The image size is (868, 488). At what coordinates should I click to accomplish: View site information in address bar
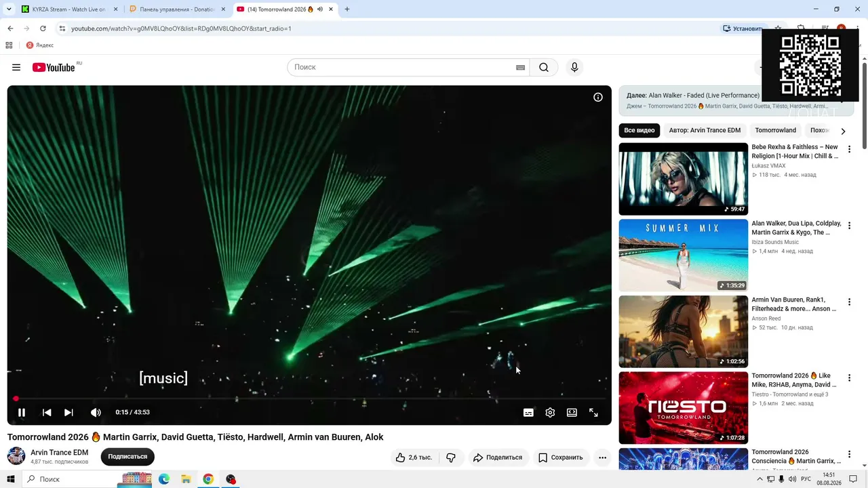click(x=62, y=28)
